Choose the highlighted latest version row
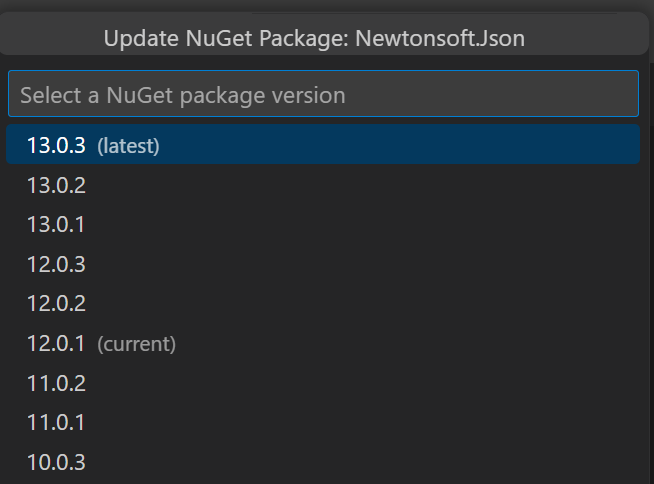This screenshot has height=484, width=654. click(323, 145)
